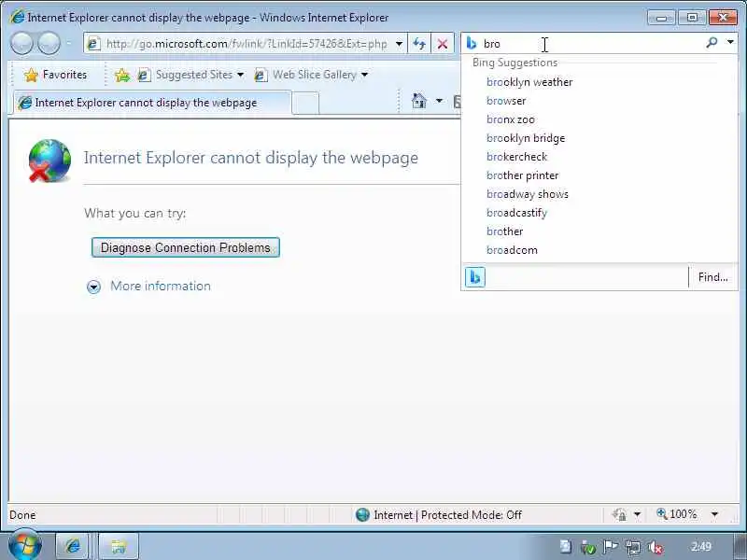Viewport: 747px width, 560px height.
Task: Click the page icon in address bar
Action: 93,44
